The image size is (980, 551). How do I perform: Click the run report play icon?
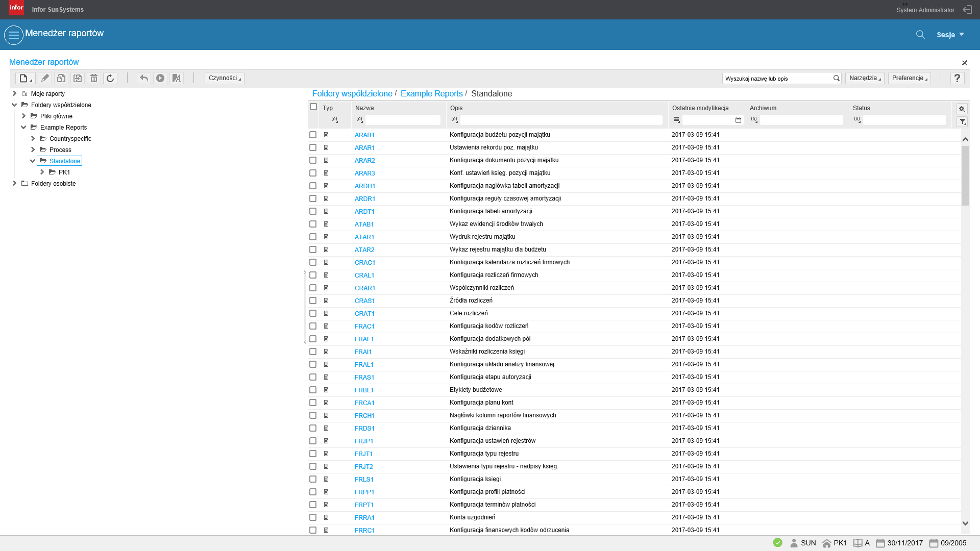160,78
